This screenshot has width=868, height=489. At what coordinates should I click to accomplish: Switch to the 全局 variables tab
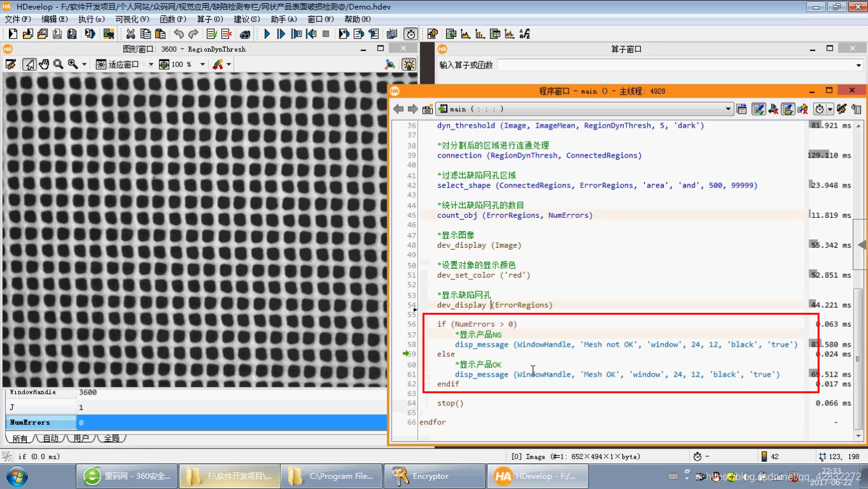[111, 439]
